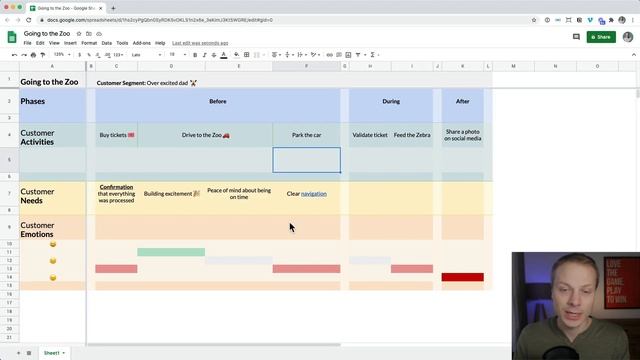Open comment history speech bubble icon

tap(576, 37)
